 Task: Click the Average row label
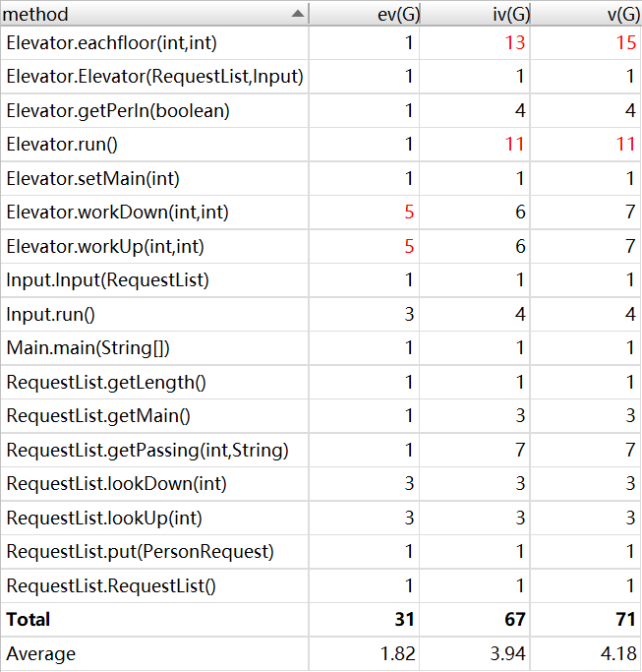(x=40, y=654)
